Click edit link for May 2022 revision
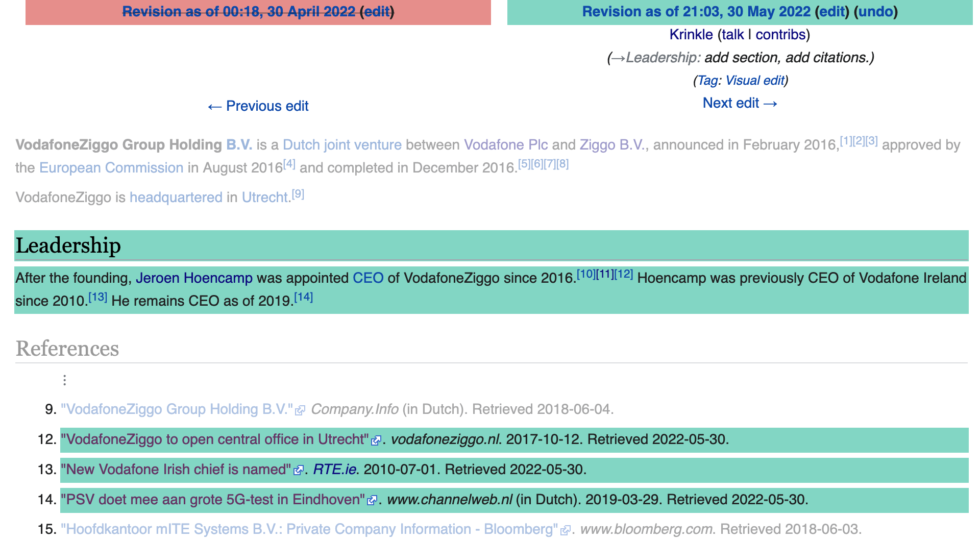The image size is (980, 541). click(x=832, y=11)
